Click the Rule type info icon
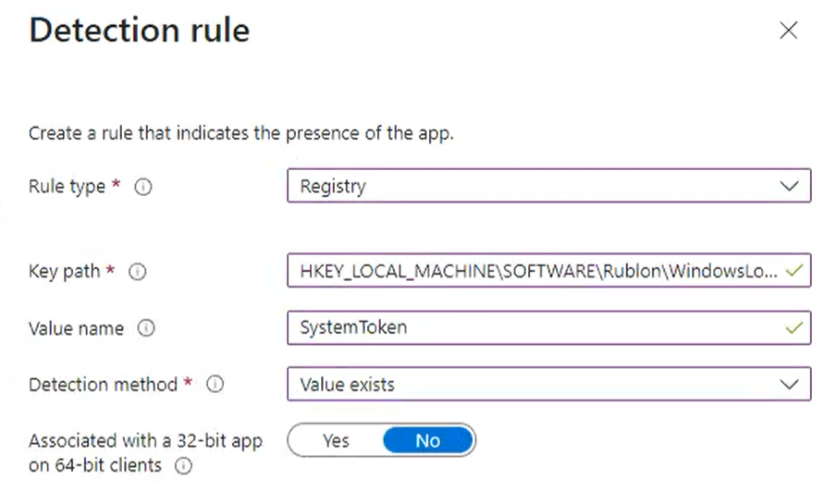Image resolution: width=824 pixels, height=504 pixels. pos(142,187)
